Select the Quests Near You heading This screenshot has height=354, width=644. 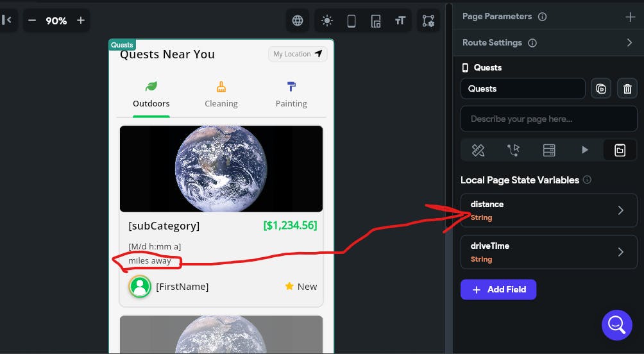pos(167,55)
